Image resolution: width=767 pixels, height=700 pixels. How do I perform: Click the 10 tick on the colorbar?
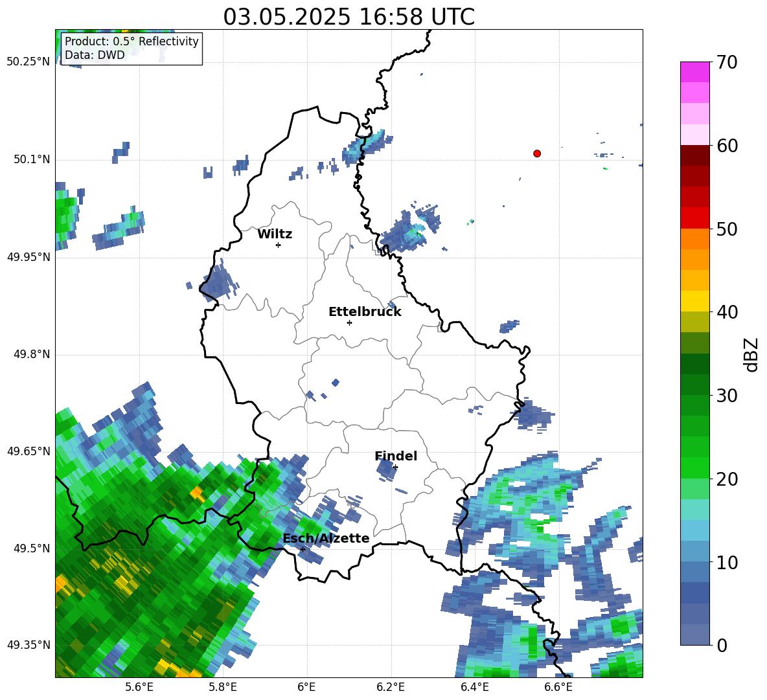(x=726, y=562)
